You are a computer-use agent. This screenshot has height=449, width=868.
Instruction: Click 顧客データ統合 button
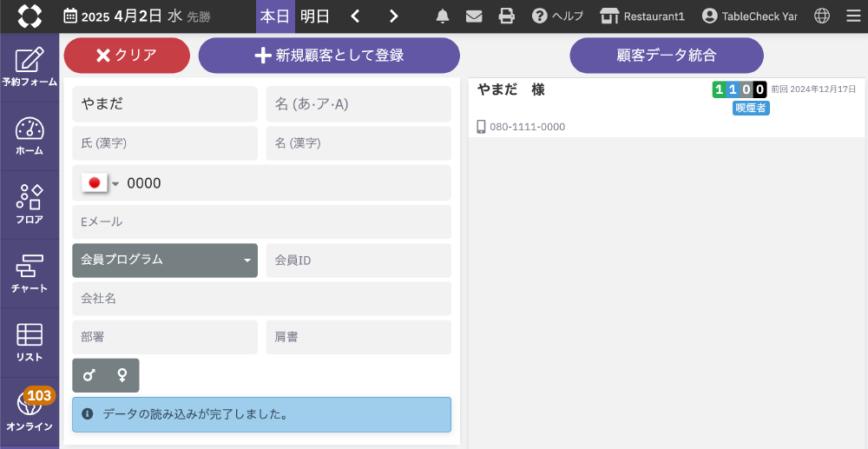tap(667, 56)
